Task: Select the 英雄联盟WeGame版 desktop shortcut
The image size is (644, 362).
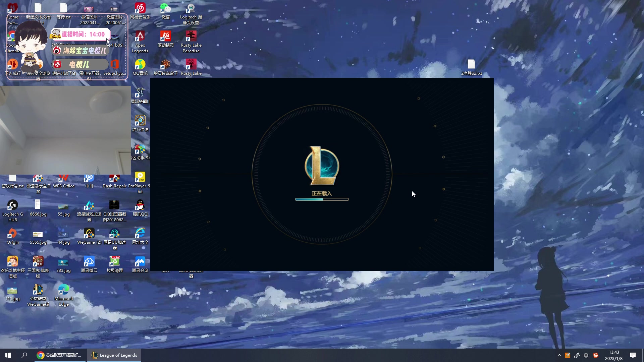Action: [x=38, y=295]
